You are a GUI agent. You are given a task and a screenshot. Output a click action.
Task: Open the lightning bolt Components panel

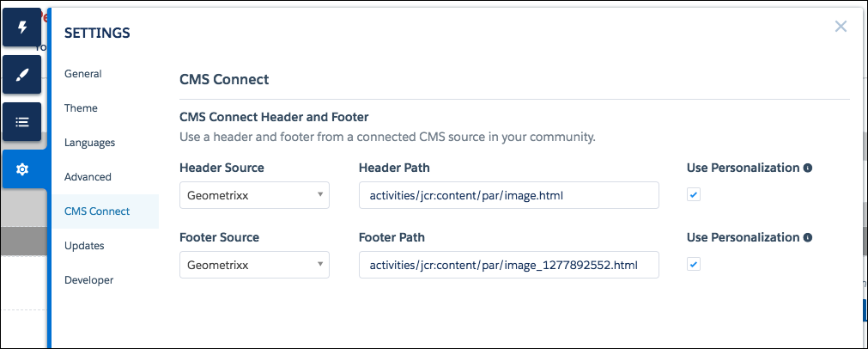(x=22, y=27)
